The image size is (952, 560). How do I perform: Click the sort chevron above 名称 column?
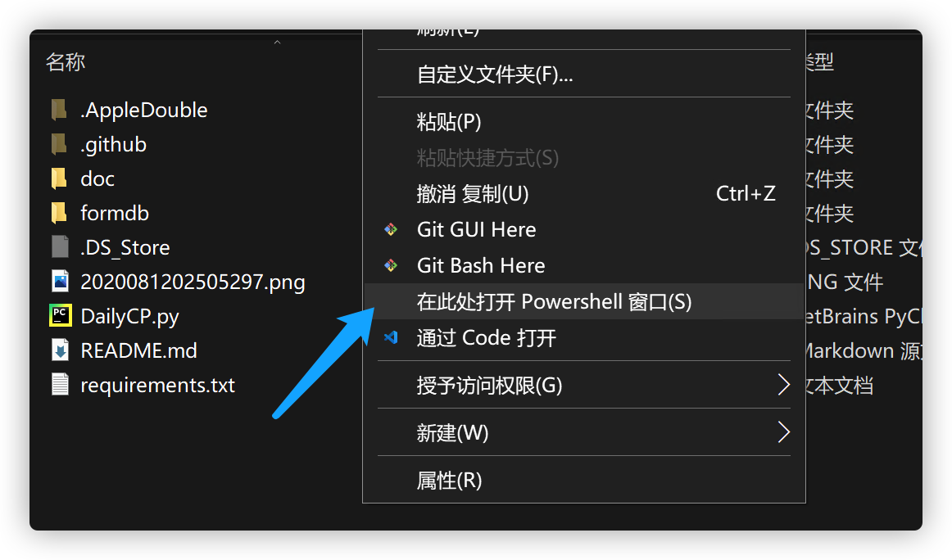[277, 43]
